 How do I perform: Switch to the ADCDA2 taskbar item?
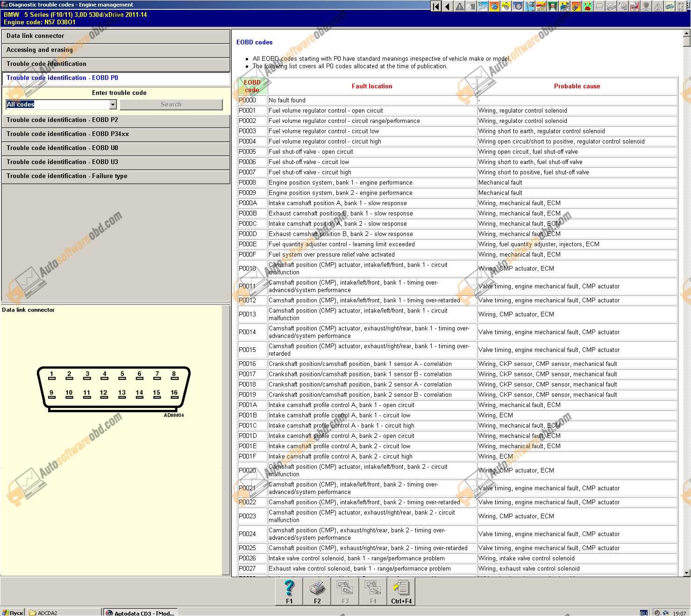tap(64, 612)
